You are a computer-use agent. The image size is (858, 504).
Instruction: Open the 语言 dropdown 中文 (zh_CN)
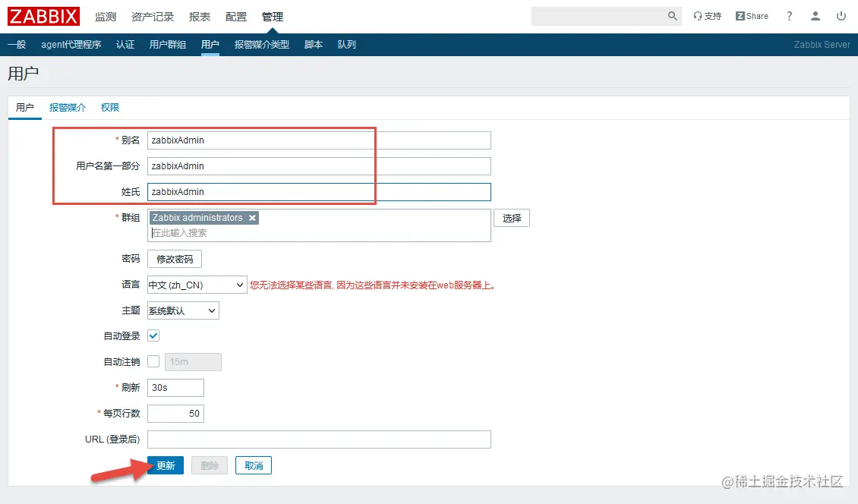pyautogui.click(x=197, y=285)
